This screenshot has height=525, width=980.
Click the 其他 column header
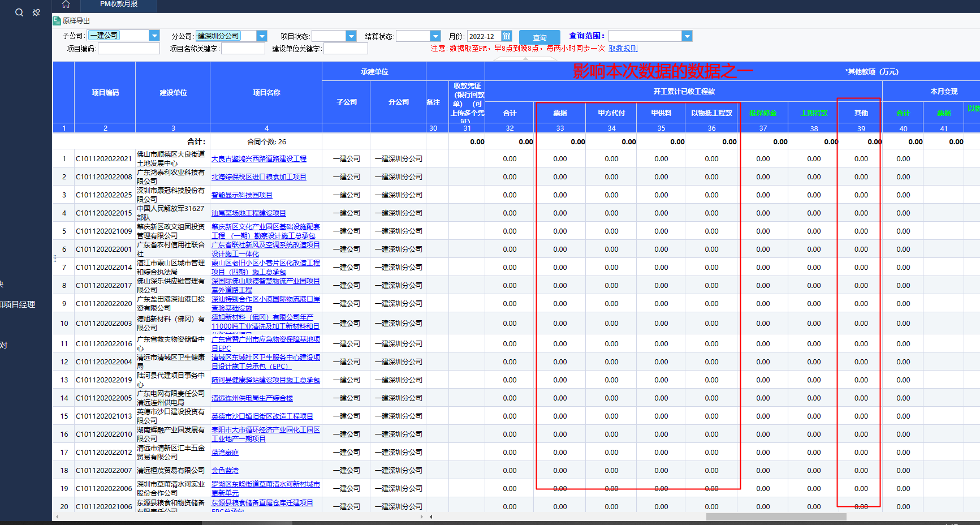(x=861, y=113)
